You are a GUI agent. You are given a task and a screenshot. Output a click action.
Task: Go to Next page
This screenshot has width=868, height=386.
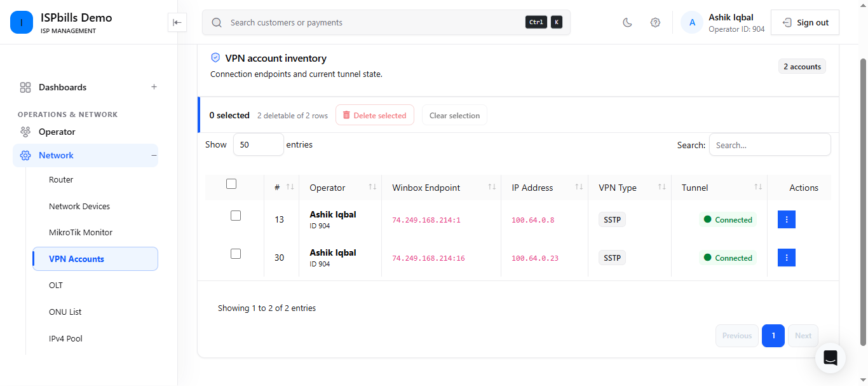pyautogui.click(x=803, y=336)
